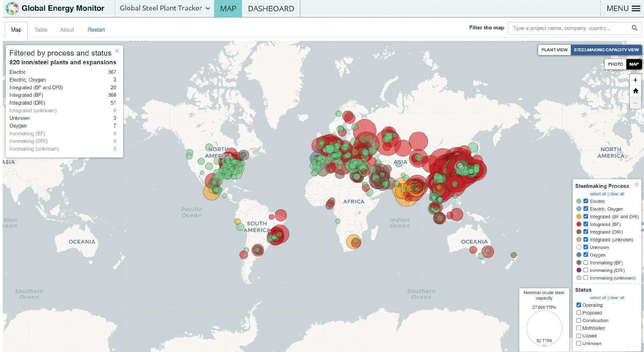Click the light blue Electric, Oxygen dot
This screenshot has width=644, height=352.
[x=579, y=209]
